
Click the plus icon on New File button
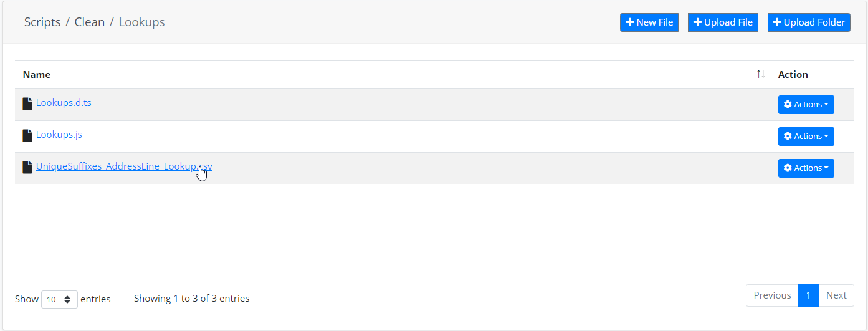click(x=630, y=22)
